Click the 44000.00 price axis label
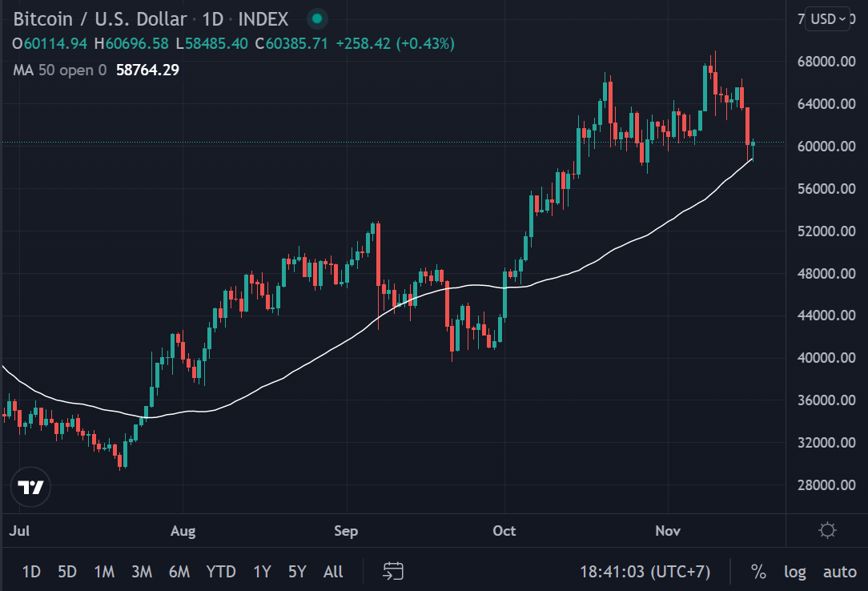 pos(826,316)
